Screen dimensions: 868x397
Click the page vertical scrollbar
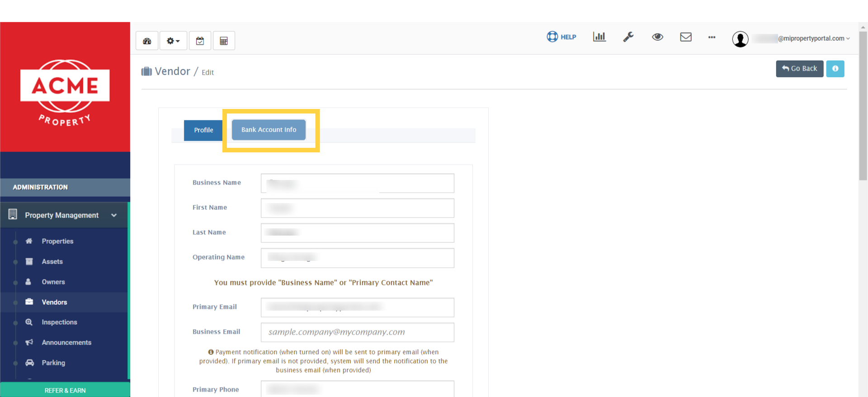pyautogui.click(x=863, y=105)
